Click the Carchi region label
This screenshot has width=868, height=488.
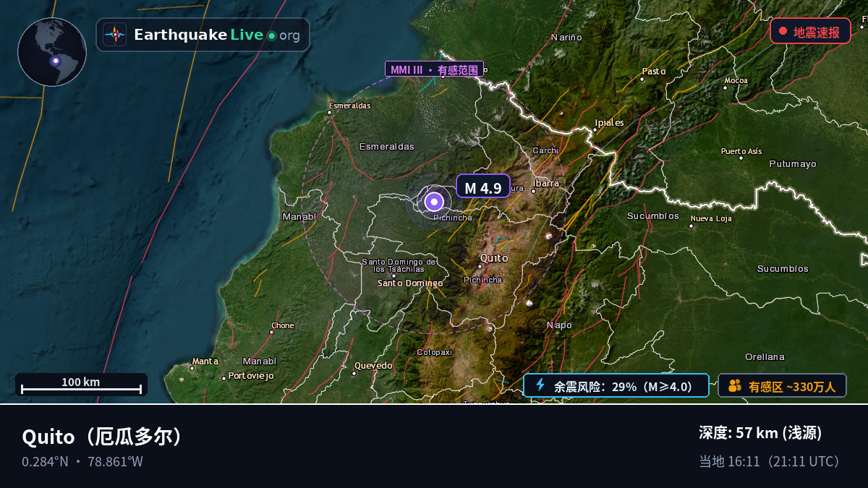point(545,150)
